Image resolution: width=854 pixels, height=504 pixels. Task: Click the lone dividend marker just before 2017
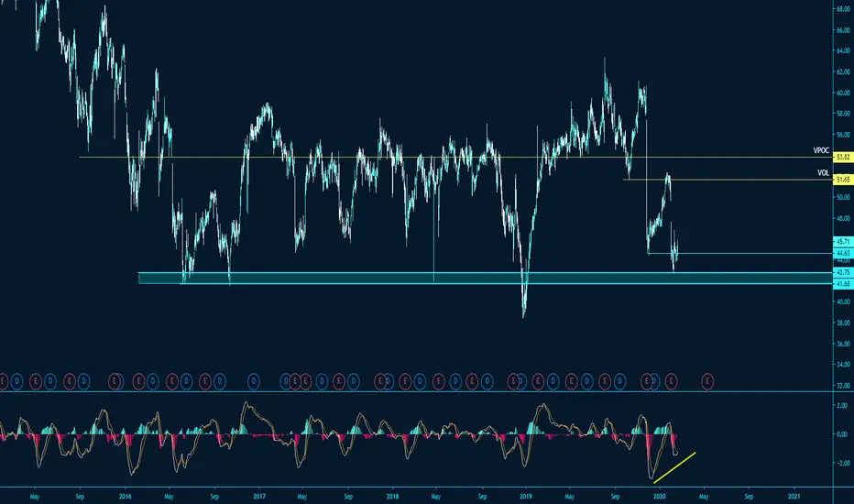(254, 381)
